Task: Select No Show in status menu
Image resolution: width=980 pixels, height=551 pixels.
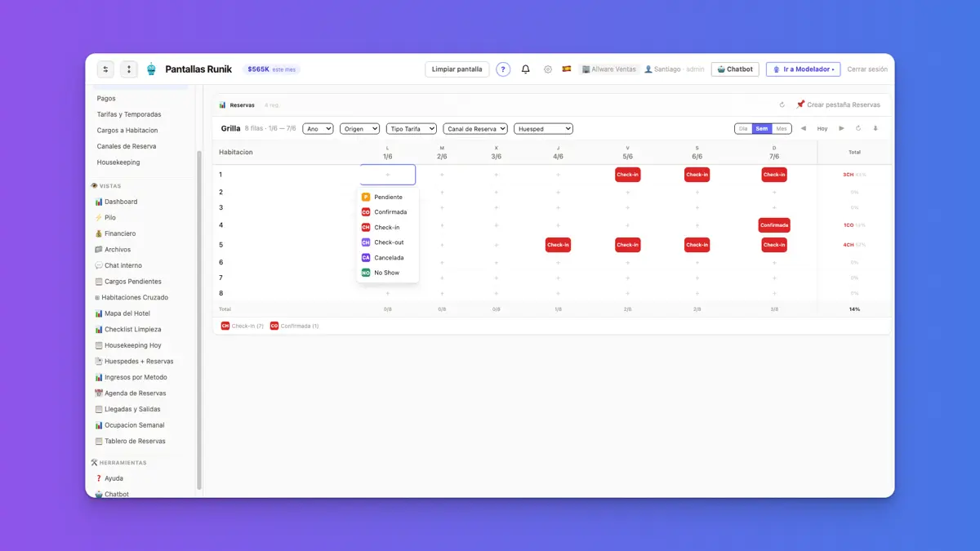Action: click(x=388, y=273)
